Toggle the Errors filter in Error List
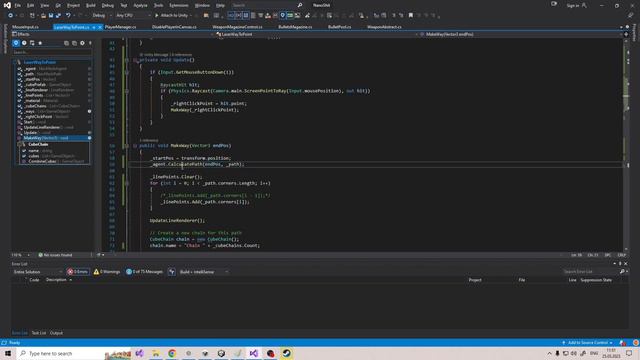This screenshot has height=360, width=640. tap(78, 272)
